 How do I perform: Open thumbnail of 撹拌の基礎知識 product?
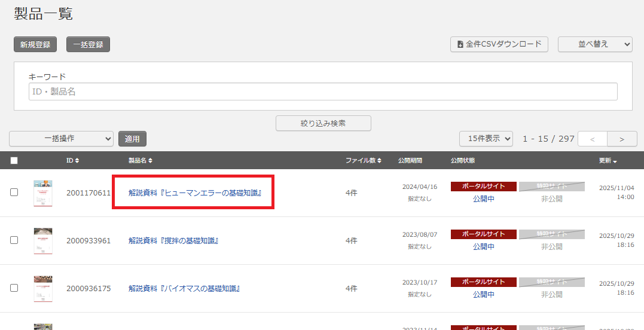[x=43, y=240]
